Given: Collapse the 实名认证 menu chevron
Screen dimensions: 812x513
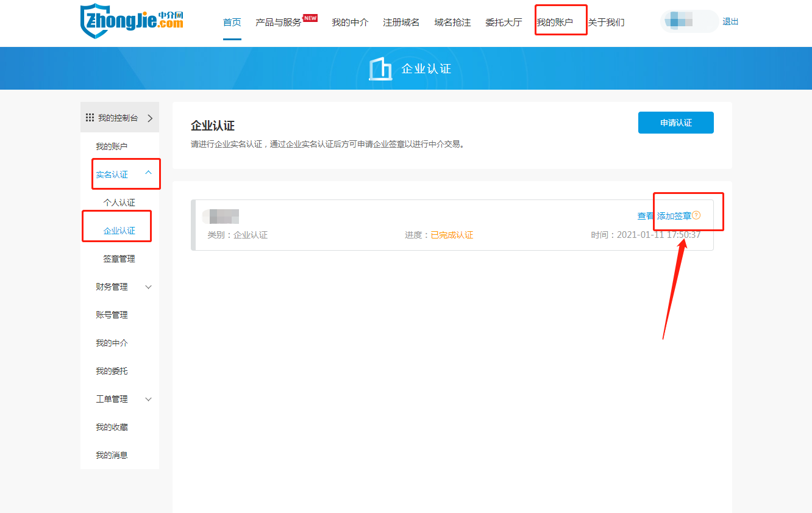Looking at the screenshot, I should pyautogui.click(x=148, y=174).
